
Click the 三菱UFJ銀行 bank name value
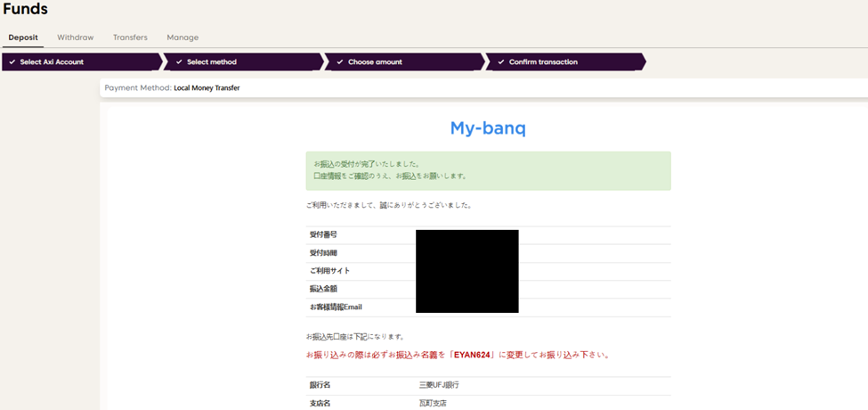tap(439, 385)
